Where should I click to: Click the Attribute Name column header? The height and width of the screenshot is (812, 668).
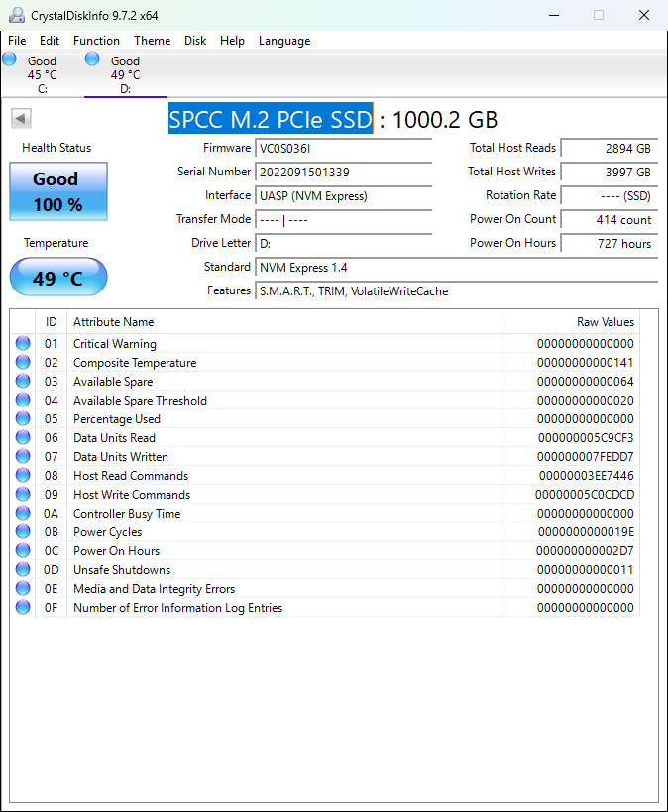tap(283, 322)
